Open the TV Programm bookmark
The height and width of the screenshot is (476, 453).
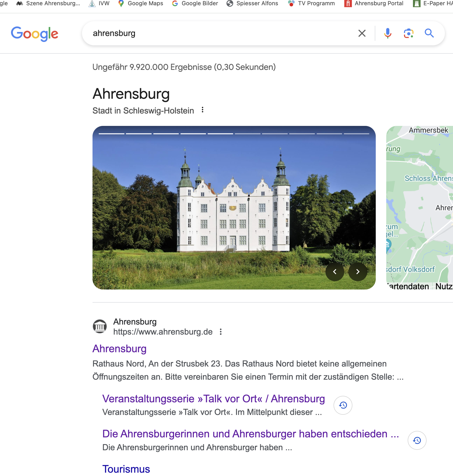[x=312, y=3]
